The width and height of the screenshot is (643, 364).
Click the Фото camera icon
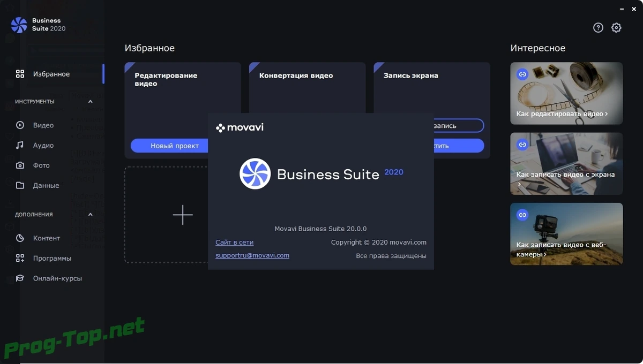tap(20, 165)
